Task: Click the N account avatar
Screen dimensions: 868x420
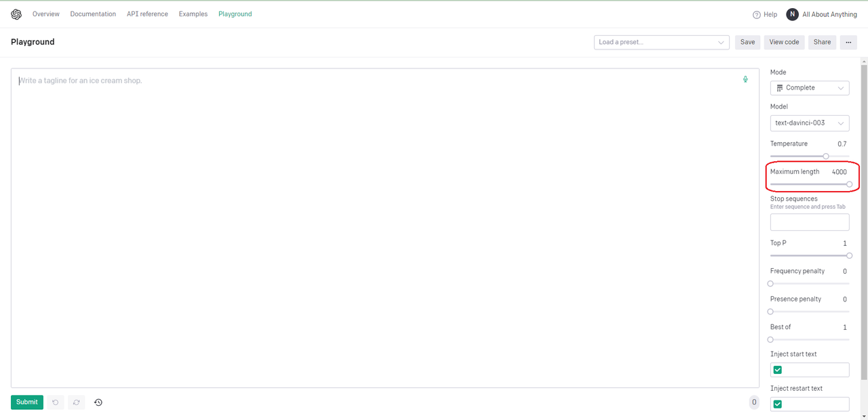Action: 792,14
